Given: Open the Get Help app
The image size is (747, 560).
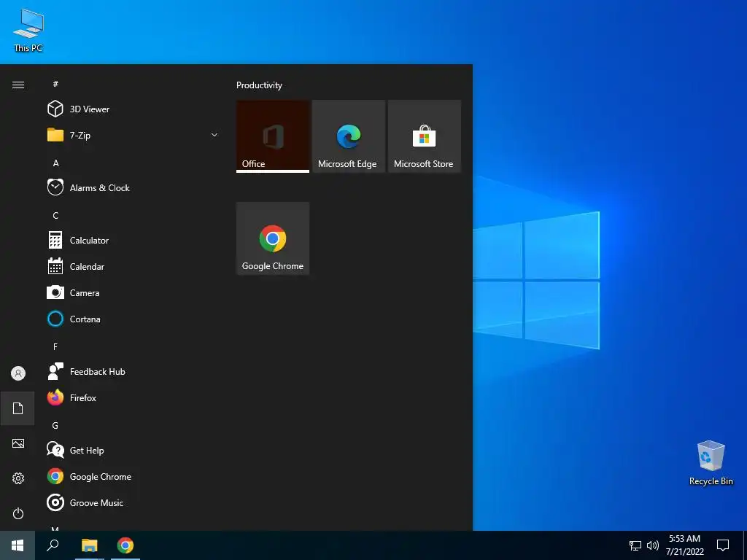Looking at the screenshot, I should (133, 450).
